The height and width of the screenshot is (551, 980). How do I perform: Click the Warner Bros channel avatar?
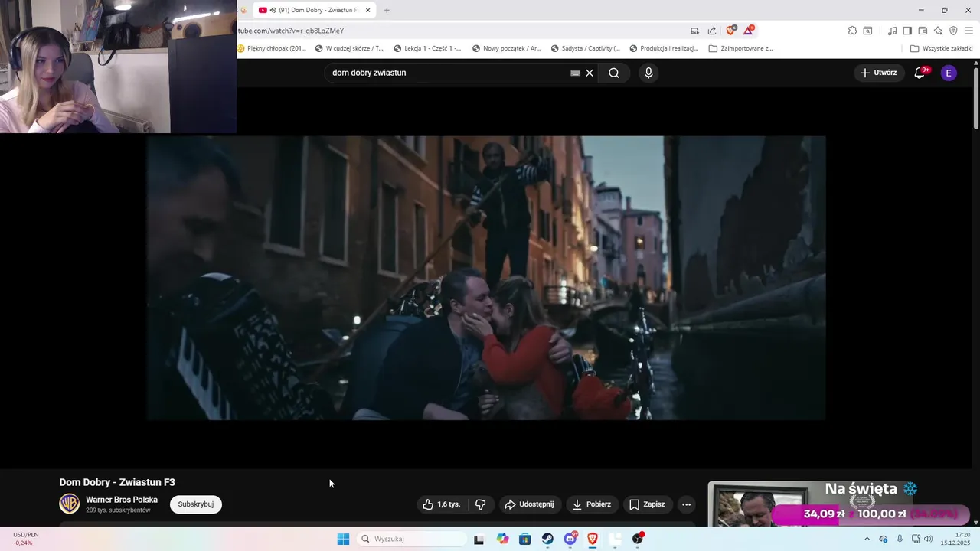point(70,504)
